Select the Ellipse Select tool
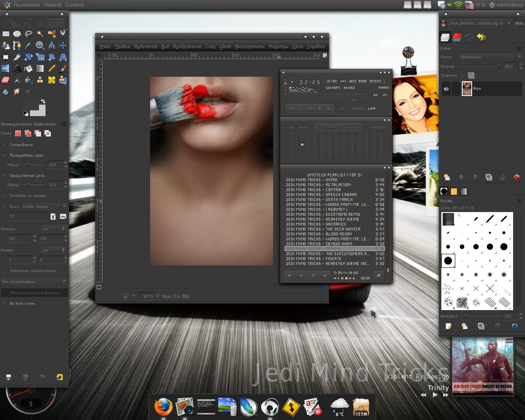525x420 pixels. [x=17, y=34]
